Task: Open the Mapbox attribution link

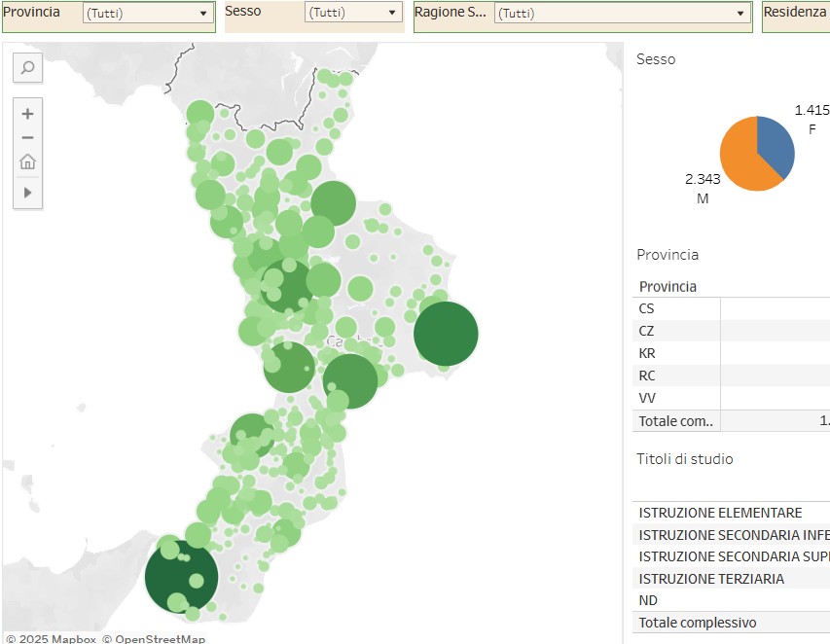Action: point(52,639)
